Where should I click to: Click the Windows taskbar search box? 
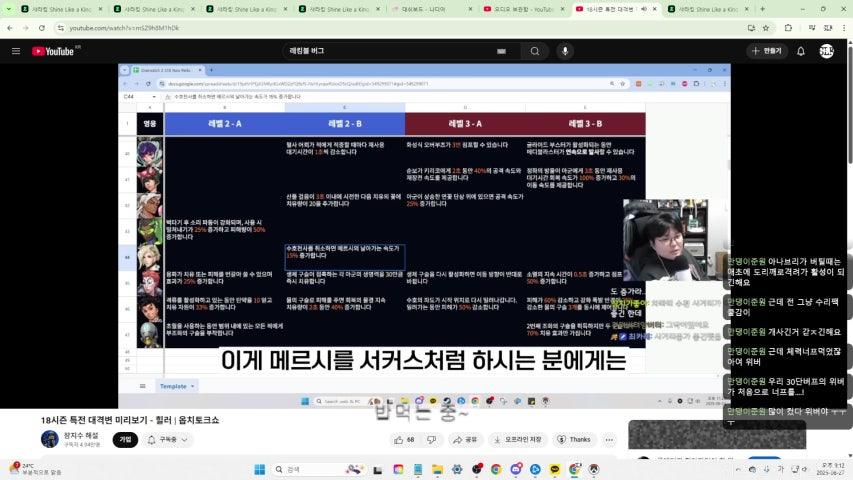[318, 469]
